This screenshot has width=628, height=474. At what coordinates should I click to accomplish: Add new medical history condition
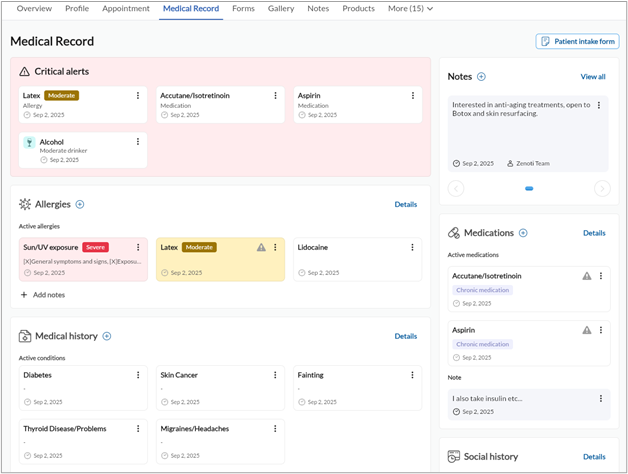[107, 336]
